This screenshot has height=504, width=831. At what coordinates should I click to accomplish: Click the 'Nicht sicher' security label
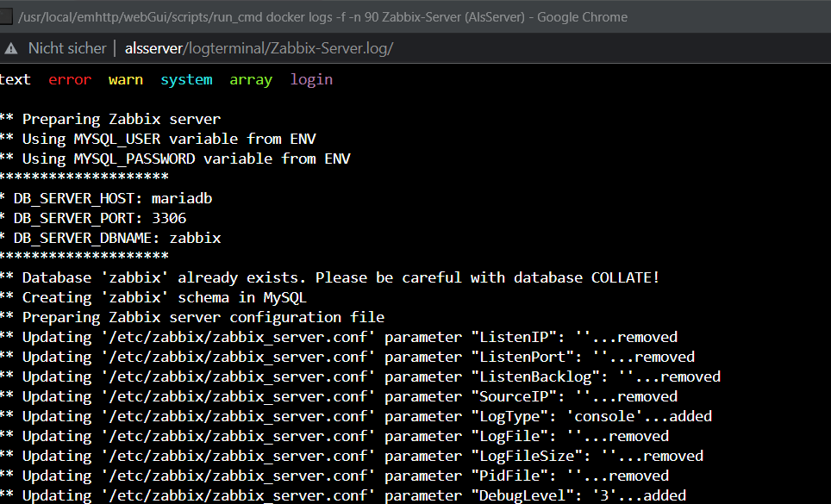click(x=67, y=48)
